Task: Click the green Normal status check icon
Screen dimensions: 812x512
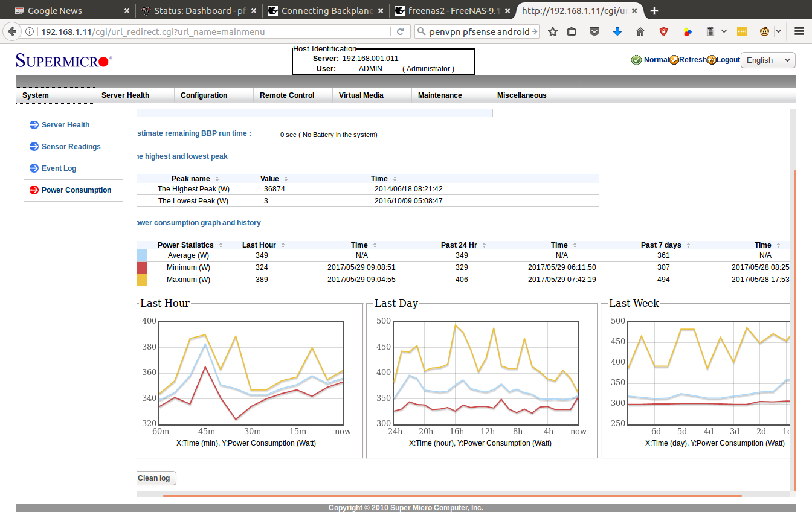Action: (x=636, y=60)
